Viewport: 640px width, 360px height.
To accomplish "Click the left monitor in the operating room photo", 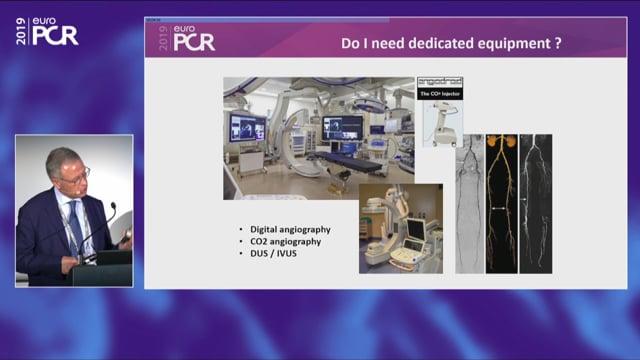I will click(248, 128).
